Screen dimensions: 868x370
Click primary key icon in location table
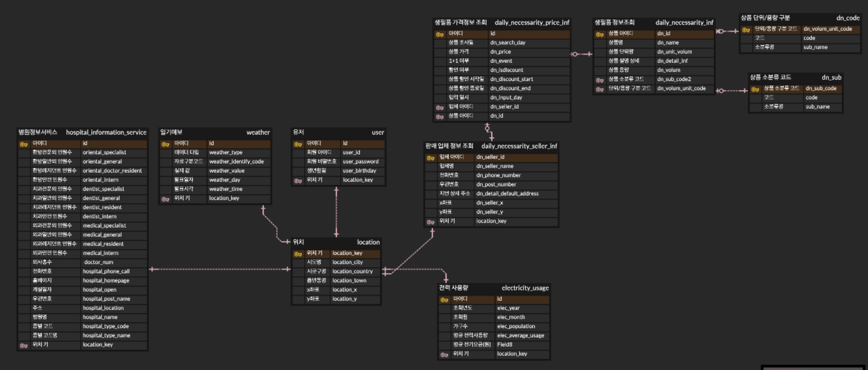point(298,254)
